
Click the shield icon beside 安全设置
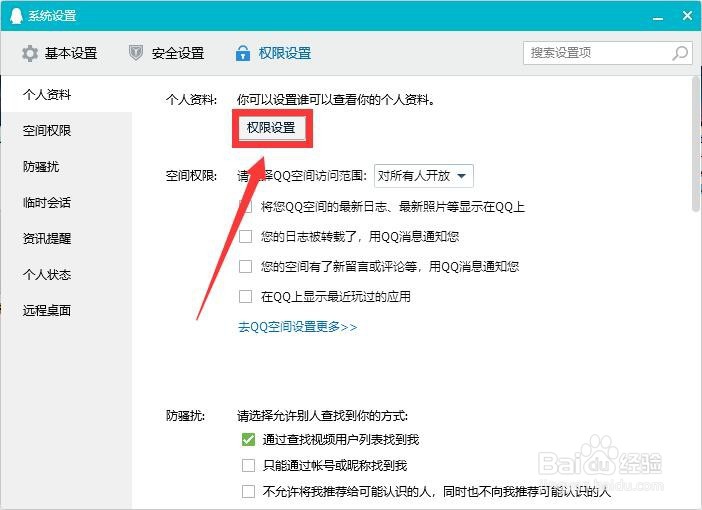click(x=136, y=53)
